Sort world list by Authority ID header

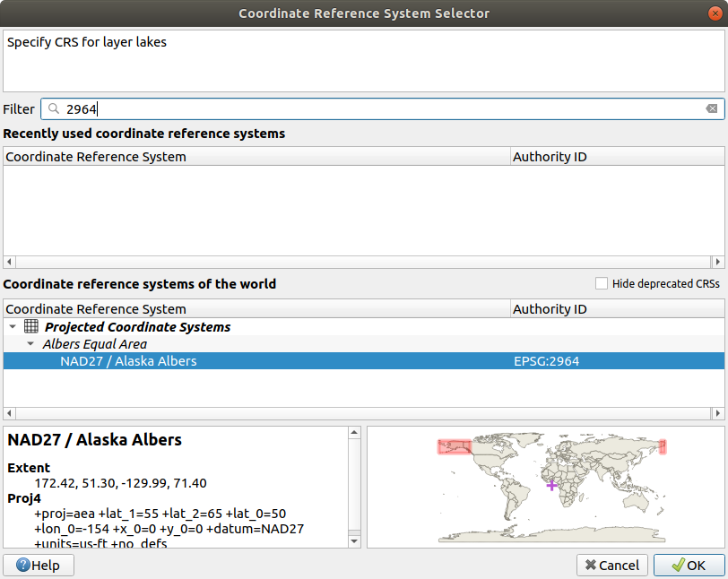click(550, 309)
